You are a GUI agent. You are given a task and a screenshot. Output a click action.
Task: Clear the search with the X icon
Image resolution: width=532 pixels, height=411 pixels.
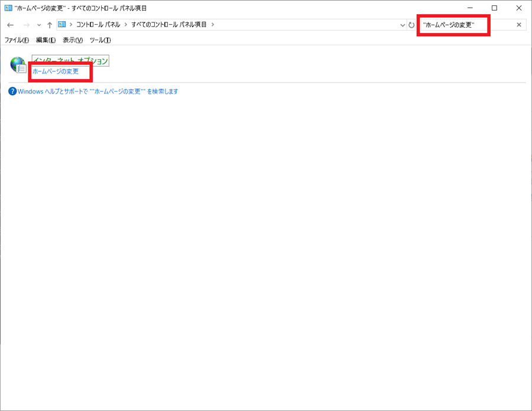(x=518, y=25)
